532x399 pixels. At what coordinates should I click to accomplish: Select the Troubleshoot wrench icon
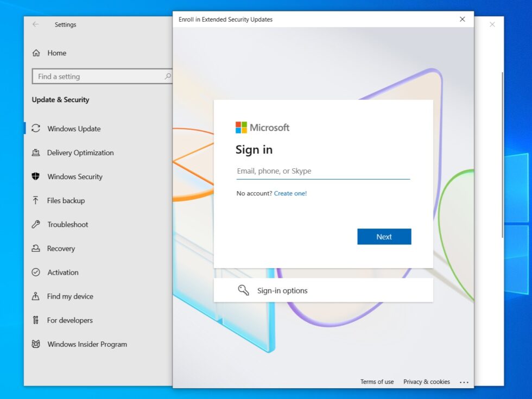36,224
